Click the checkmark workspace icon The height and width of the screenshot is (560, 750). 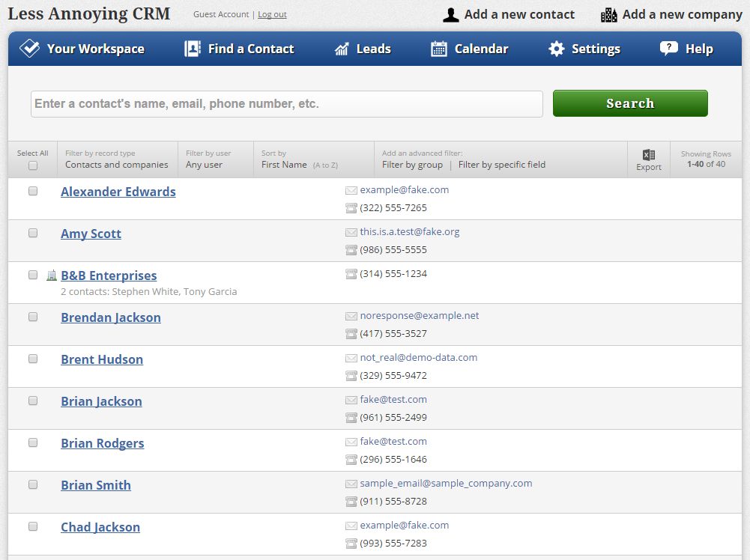30,48
